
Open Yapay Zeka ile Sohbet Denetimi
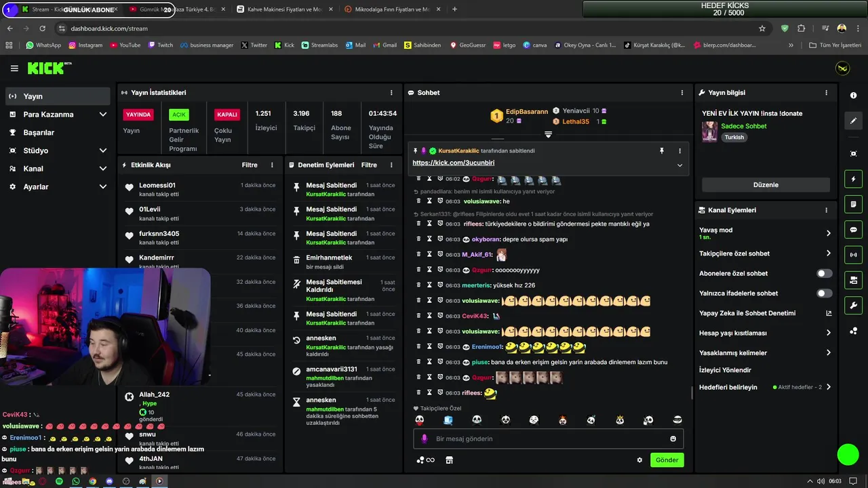[x=766, y=313]
